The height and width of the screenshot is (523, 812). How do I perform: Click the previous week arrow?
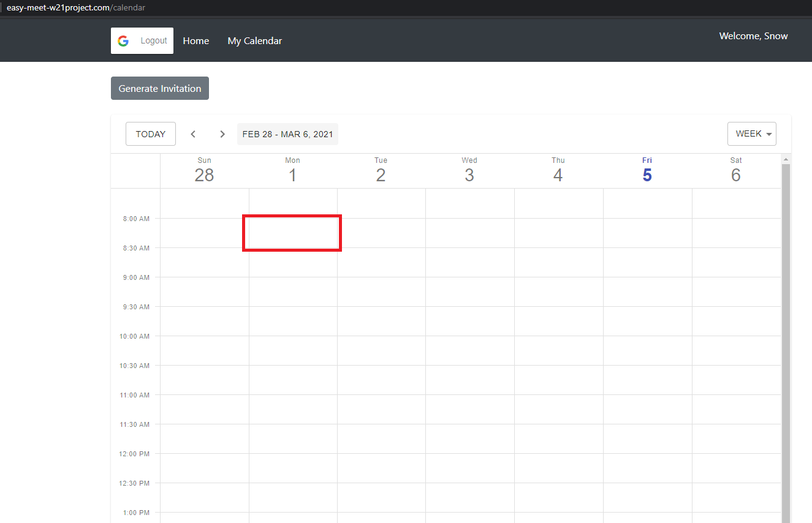193,134
